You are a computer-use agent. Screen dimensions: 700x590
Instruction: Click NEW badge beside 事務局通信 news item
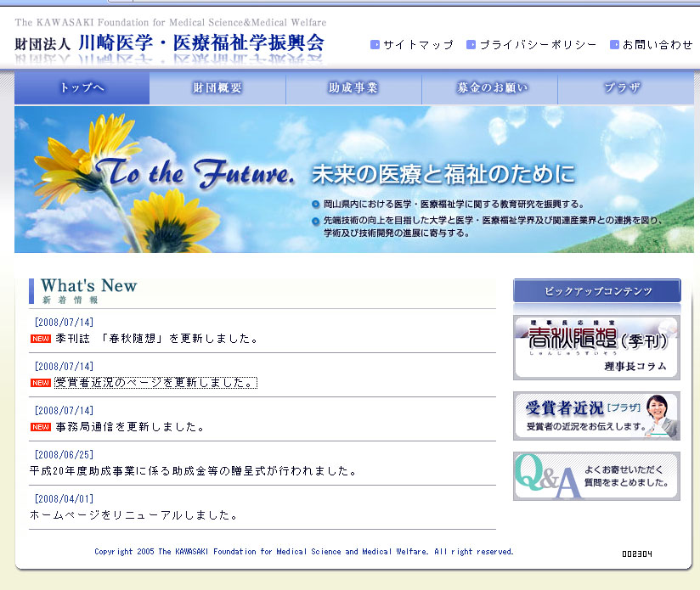tap(41, 427)
